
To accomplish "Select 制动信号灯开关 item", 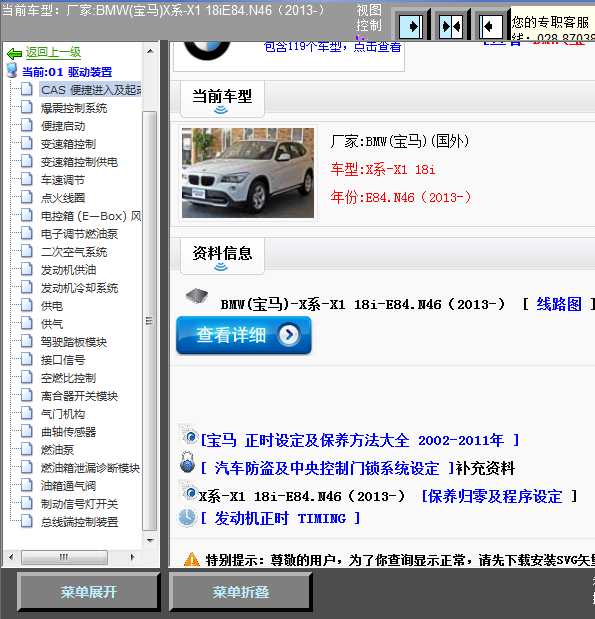I will 79,504.
